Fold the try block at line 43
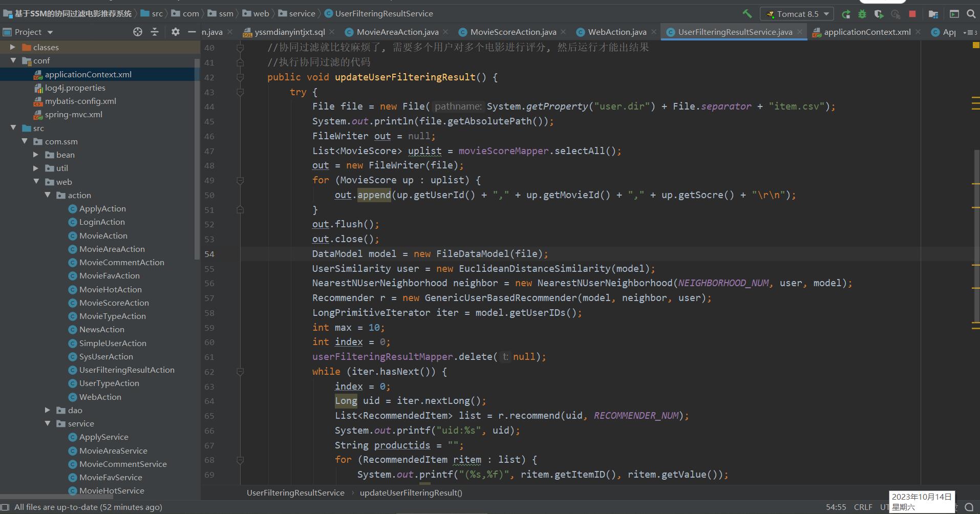The image size is (980, 514). pos(240,92)
